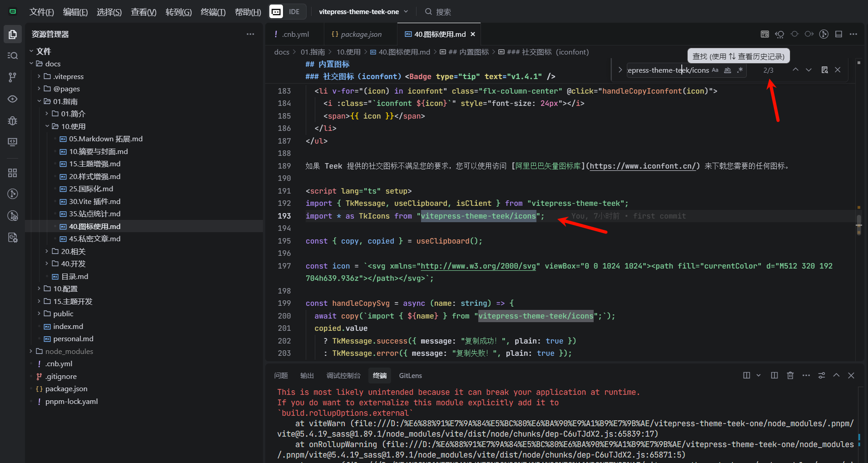Click the find-in-selection icon in find widget
Image resolution: width=868 pixels, height=463 pixels.
pyautogui.click(x=824, y=70)
